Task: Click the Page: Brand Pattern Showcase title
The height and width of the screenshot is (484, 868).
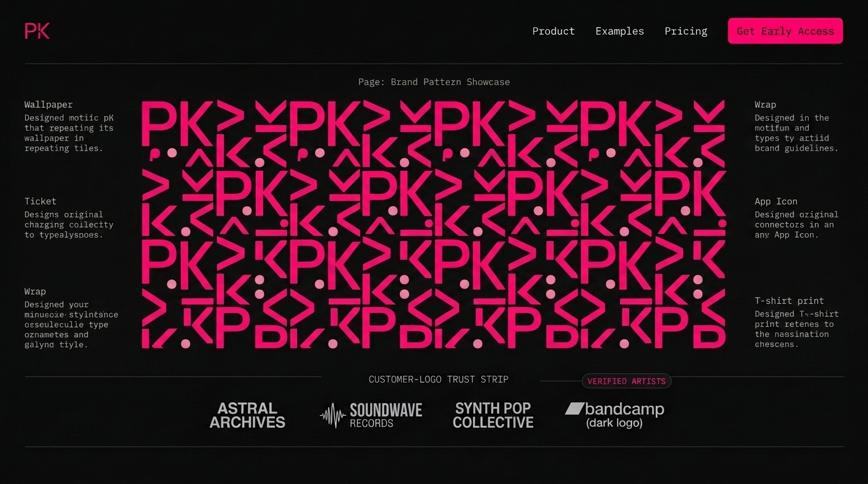Action: pyautogui.click(x=433, y=82)
